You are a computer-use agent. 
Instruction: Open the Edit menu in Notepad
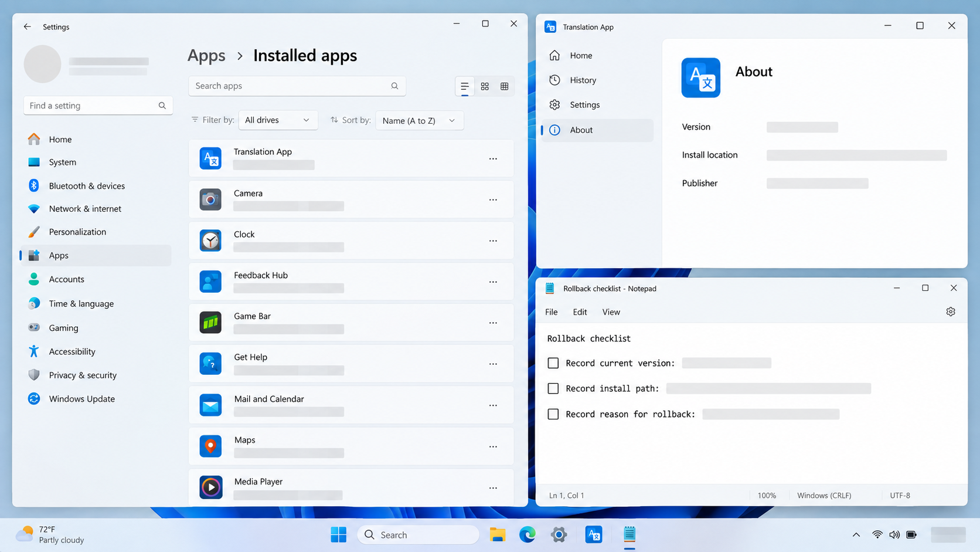[x=580, y=312]
